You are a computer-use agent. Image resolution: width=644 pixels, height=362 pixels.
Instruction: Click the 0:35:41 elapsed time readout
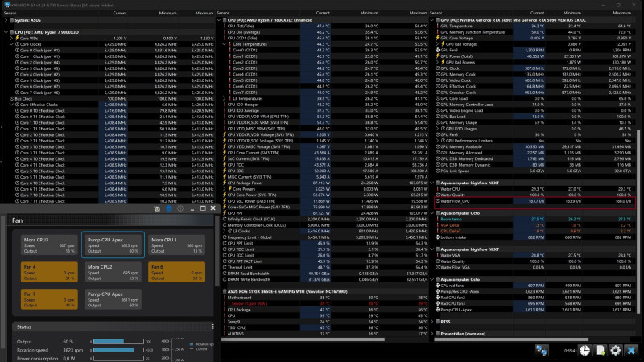coord(570,351)
